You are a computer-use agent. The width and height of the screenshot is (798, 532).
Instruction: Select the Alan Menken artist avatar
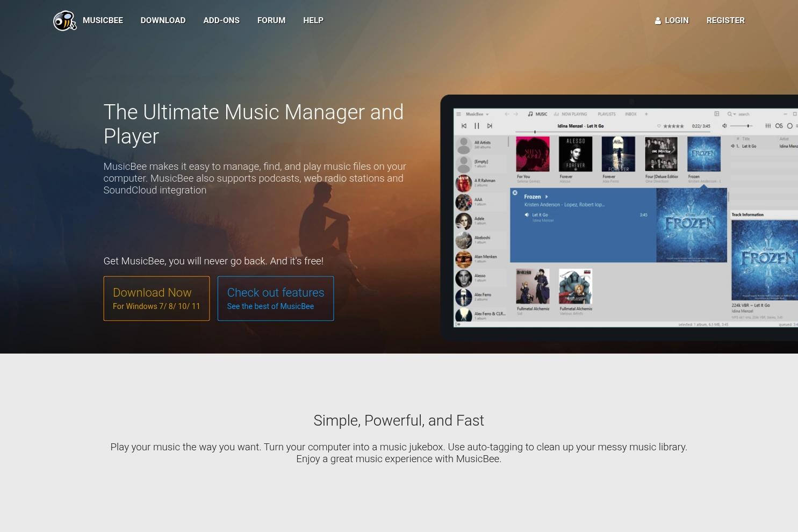[x=464, y=260]
